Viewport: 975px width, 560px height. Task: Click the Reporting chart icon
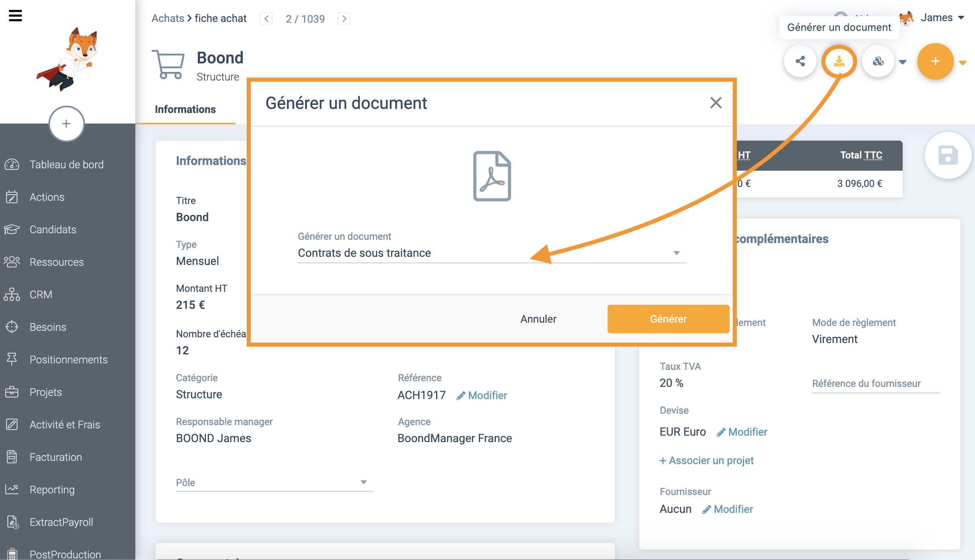coord(12,489)
